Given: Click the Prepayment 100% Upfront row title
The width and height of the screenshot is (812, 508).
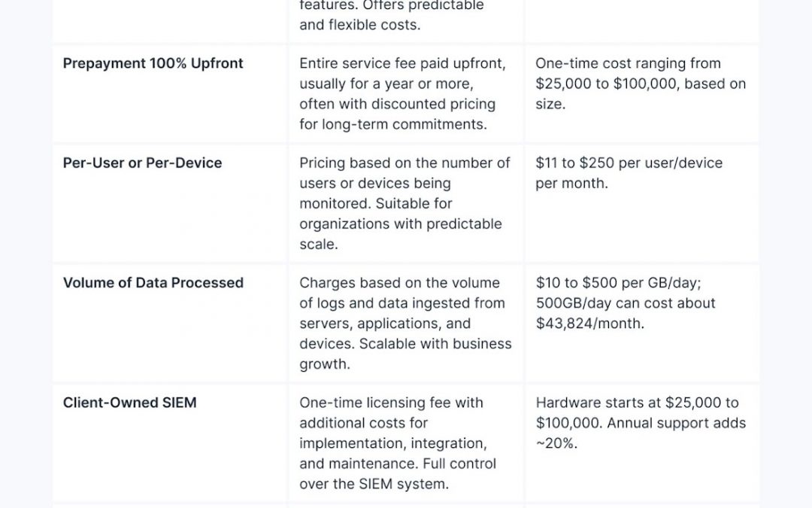Looking at the screenshot, I should [153, 63].
